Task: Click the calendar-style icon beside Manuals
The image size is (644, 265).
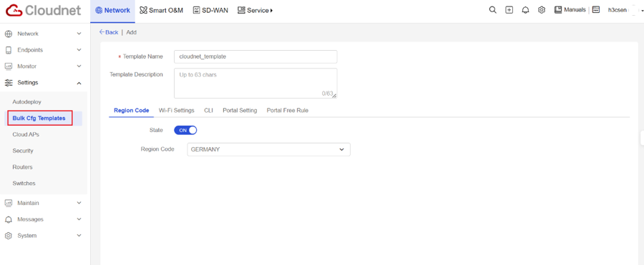Action: point(596,10)
